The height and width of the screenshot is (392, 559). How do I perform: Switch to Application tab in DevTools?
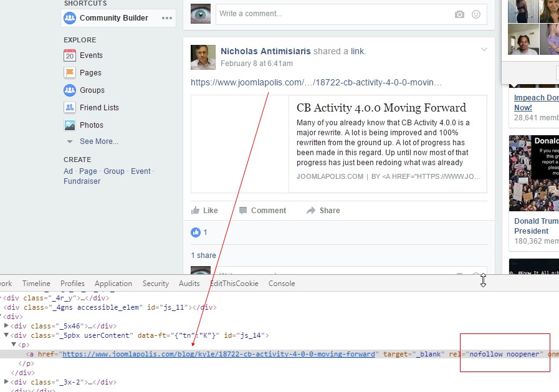(113, 284)
